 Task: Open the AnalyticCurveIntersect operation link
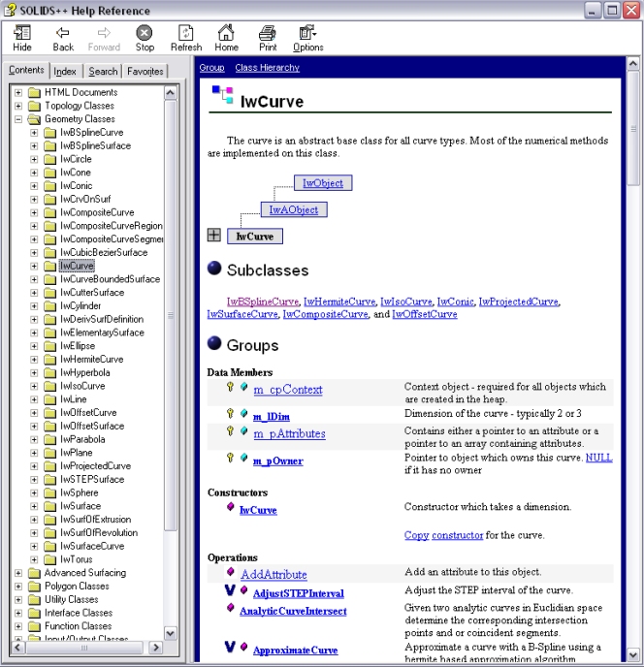tap(293, 612)
